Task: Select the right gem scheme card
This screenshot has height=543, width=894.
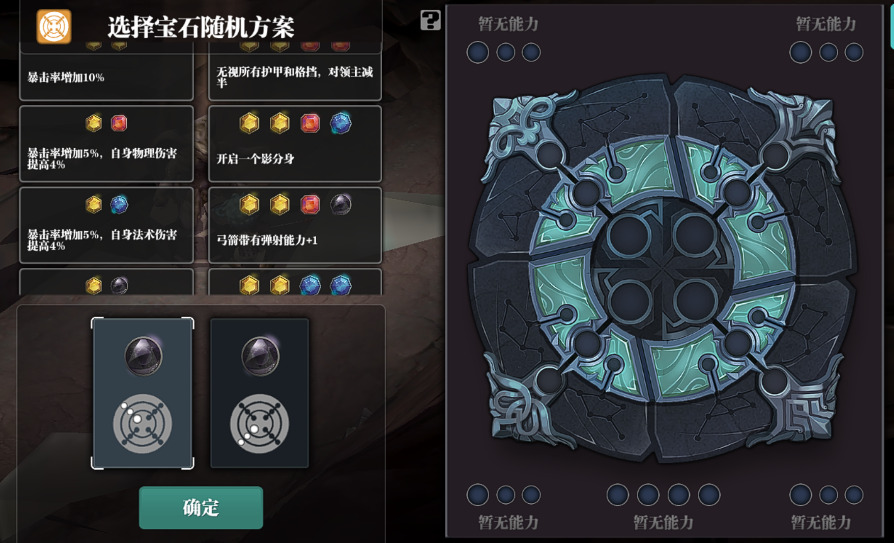Action: click(260, 394)
